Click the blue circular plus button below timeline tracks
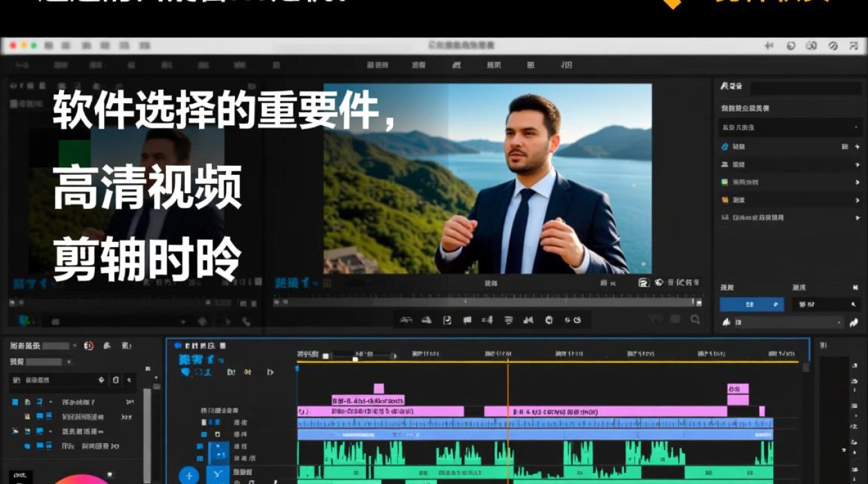This screenshot has height=484, width=868. 189,476
